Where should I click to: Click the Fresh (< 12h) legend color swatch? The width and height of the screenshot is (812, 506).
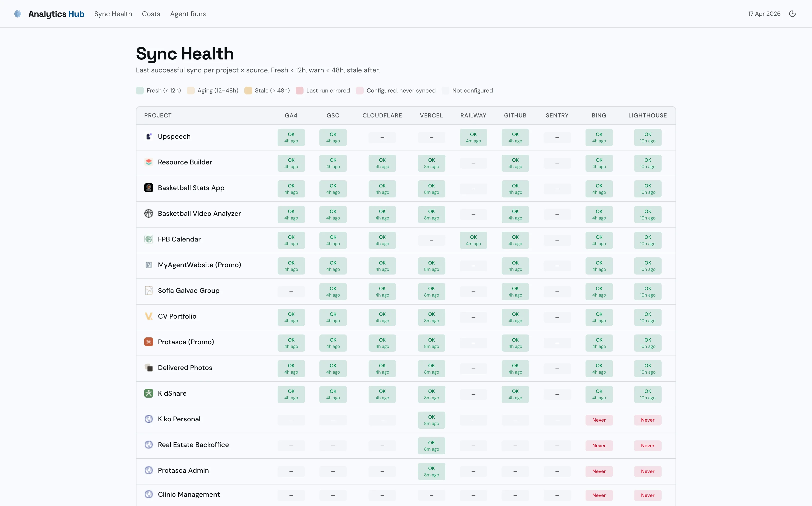[x=140, y=90]
